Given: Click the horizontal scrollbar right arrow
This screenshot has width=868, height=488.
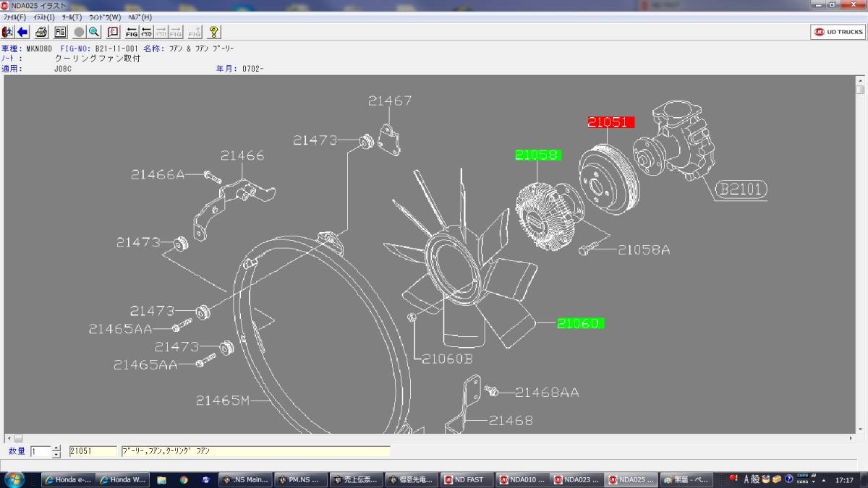Looking at the screenshot, I should pyautogui.click(x=851, y=438).
